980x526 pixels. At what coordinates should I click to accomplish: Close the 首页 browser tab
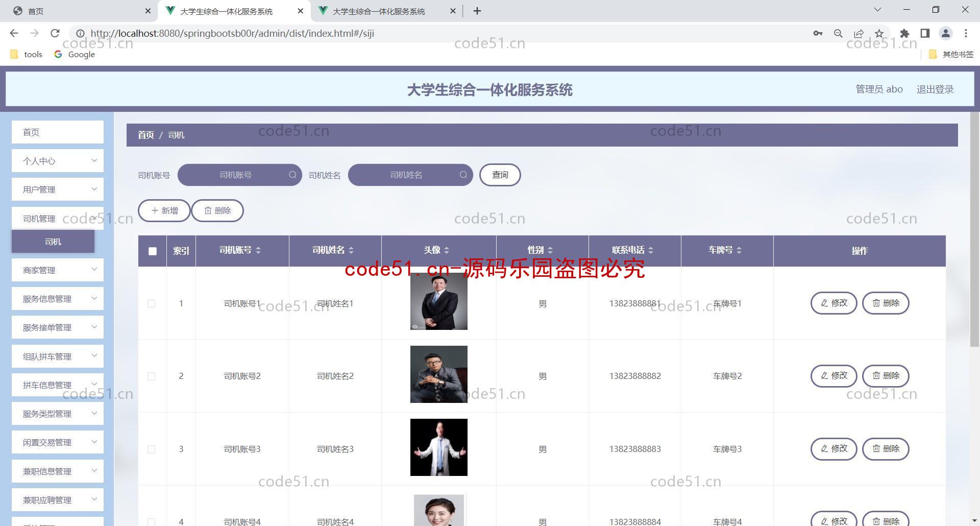coord(148,11)
